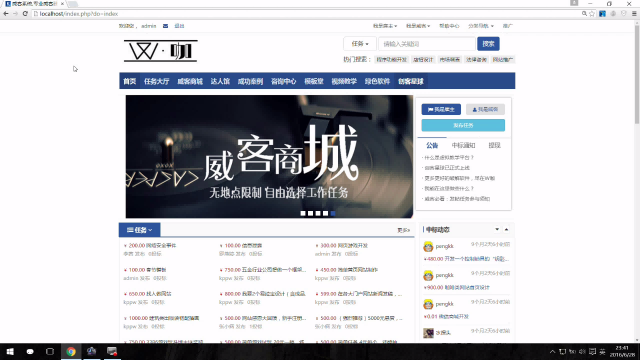640x360 pixels.
Task: Open the Windows Start menu
Action: [10, 351]
